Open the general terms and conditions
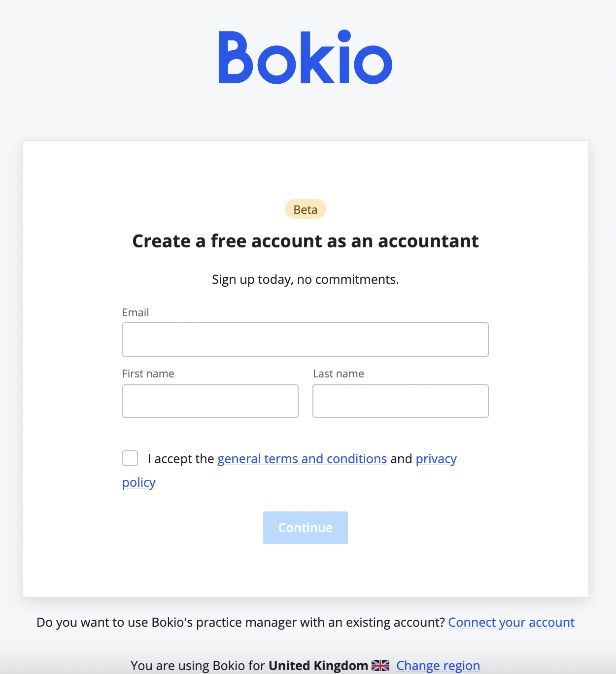This screenshot has height=674, width=616. click(302, 459)
